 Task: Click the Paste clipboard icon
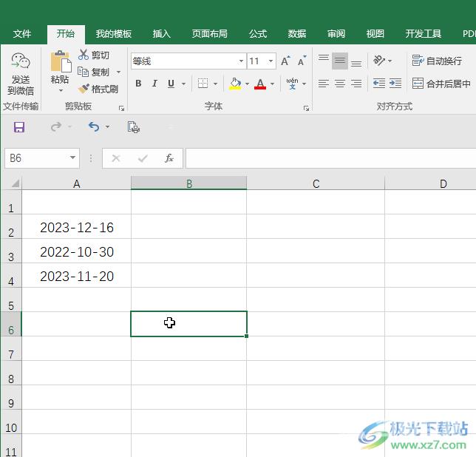[61, 61]
